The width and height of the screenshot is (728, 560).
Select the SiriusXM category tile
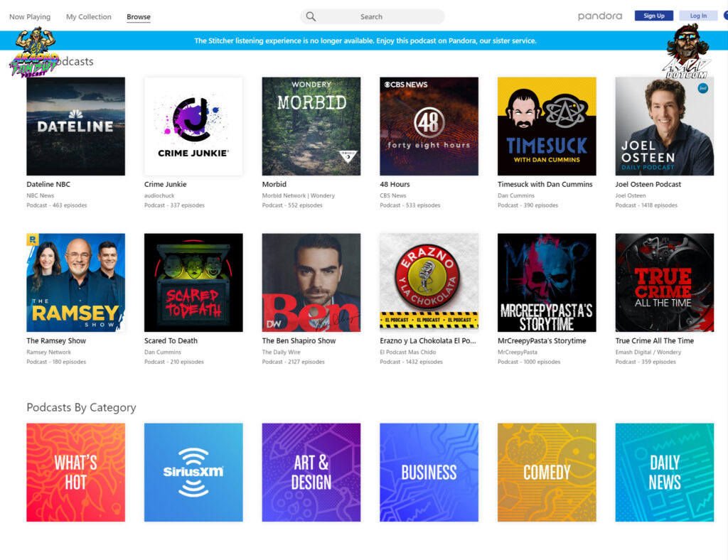(193, 473)
